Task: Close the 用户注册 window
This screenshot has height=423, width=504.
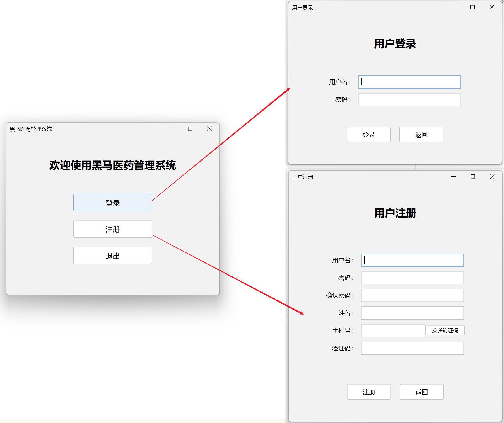Action: coord(492,177)
